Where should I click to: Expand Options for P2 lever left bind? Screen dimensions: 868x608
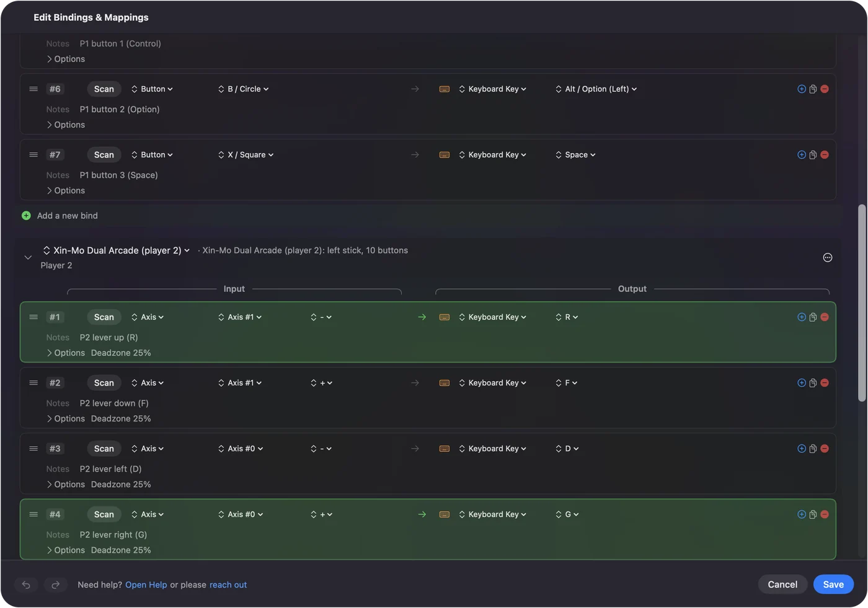66,484
